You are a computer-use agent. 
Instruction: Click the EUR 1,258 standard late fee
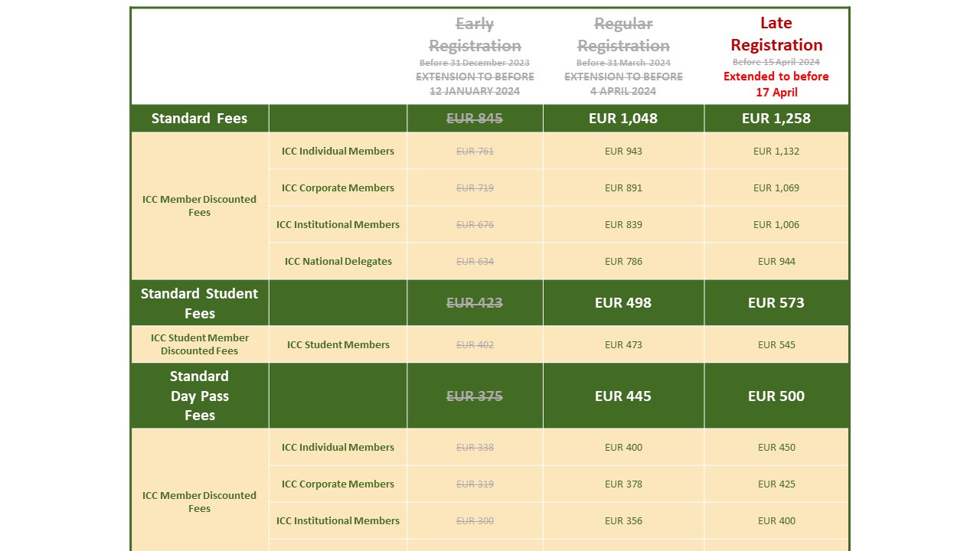point(776,118)
